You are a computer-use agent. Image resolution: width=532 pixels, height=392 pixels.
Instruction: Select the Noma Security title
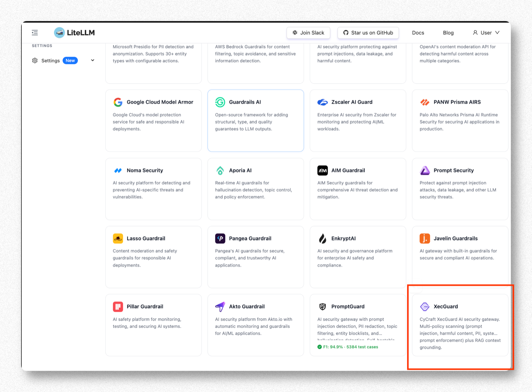pyautogui.click(x=145, y=170)
